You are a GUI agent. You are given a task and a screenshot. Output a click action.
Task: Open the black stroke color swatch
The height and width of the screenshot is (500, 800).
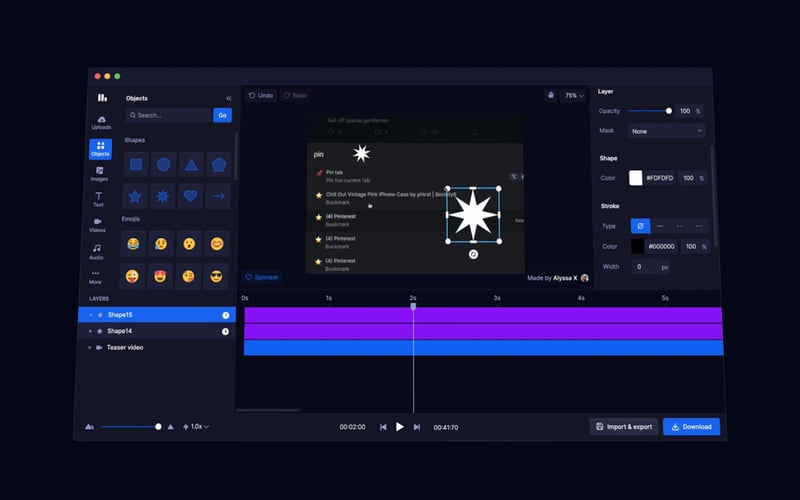pyautogui.click(x=638, y=246)
